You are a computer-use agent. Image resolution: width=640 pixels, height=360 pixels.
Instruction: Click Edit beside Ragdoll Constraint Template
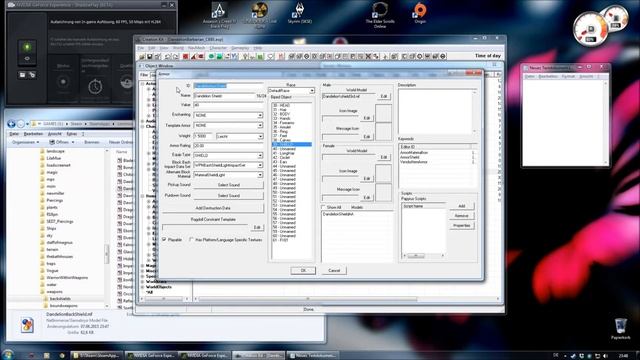click(257, 227)
